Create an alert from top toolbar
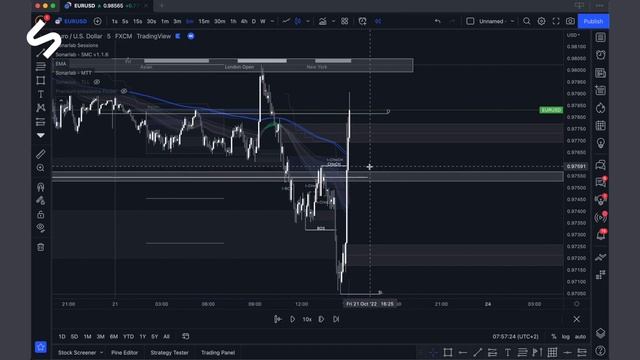 coord(362,21)
